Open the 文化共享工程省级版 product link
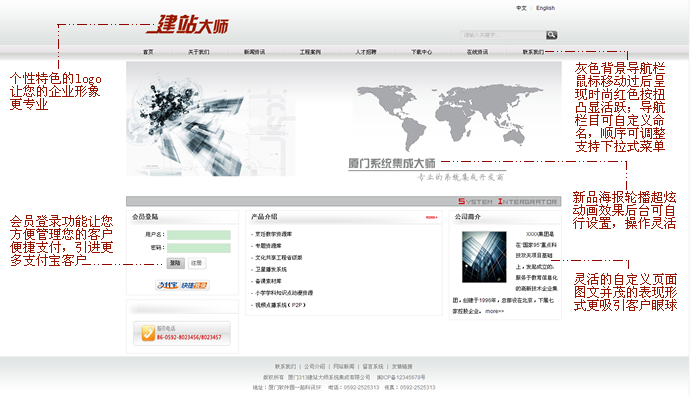The width and height of the screenshot is (690, 397). 278,257
